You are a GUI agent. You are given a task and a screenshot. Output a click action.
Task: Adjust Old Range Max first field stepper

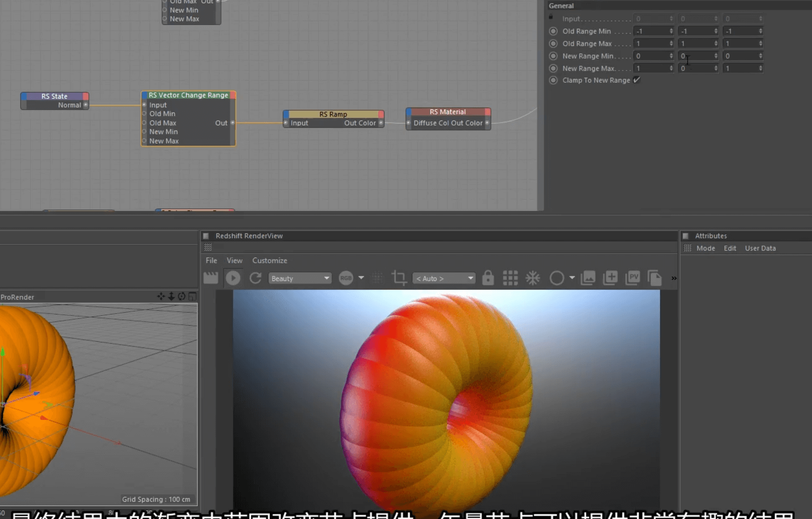671,43
